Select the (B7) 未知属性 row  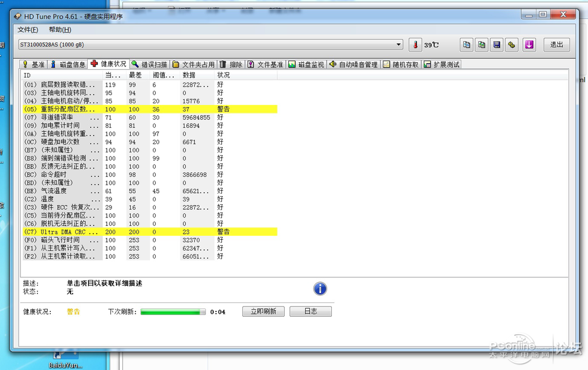click(150, 150)
